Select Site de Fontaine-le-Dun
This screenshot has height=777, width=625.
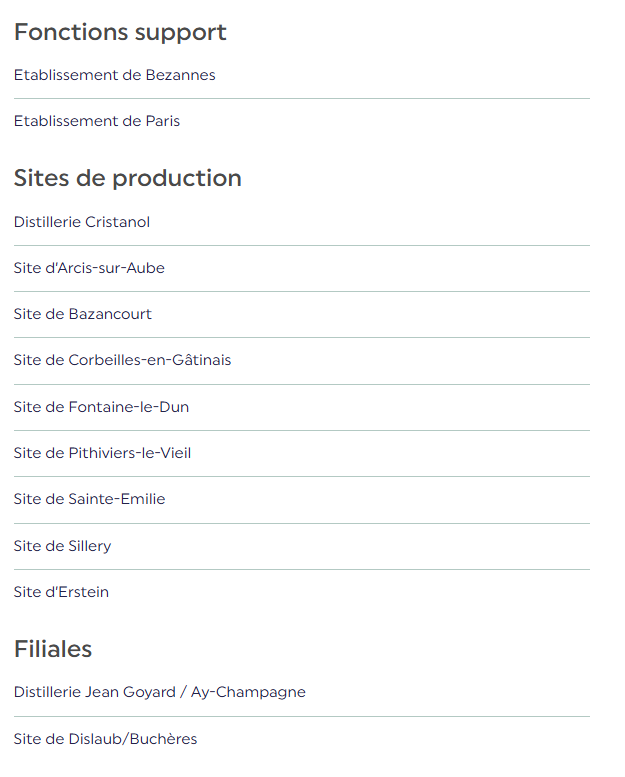pos(101,407)
